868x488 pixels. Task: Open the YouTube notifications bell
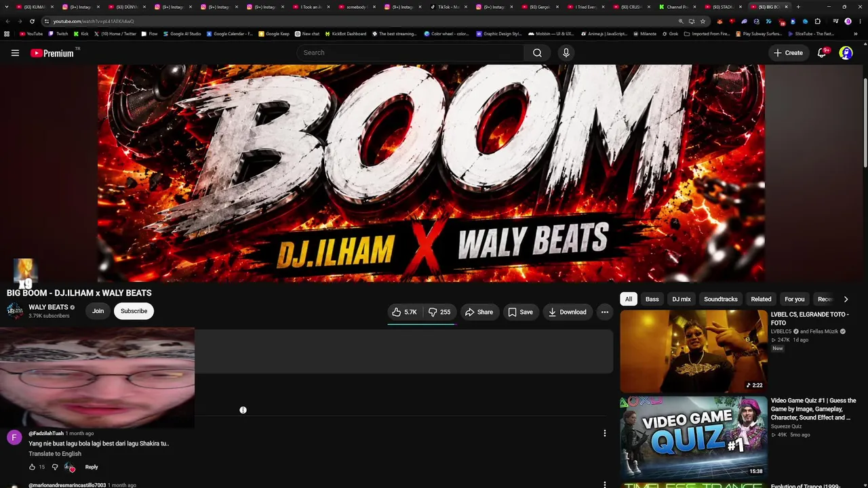822,53
